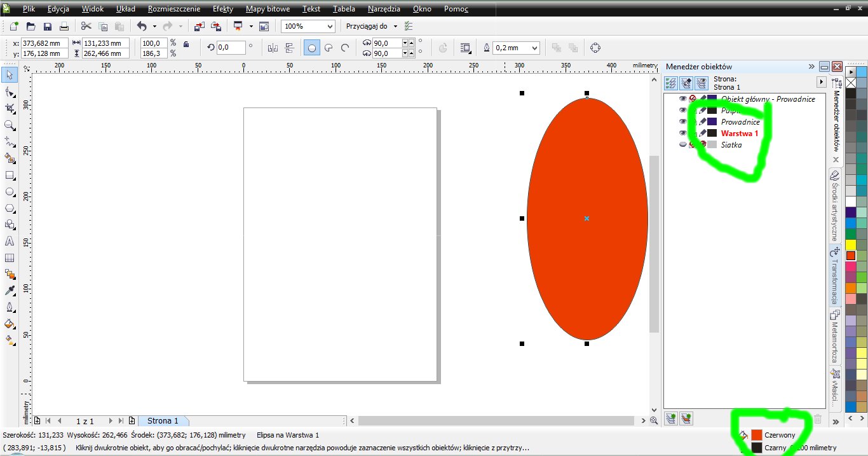
Task: Select the Text tool in toolbox
Action: pos(10,241)
